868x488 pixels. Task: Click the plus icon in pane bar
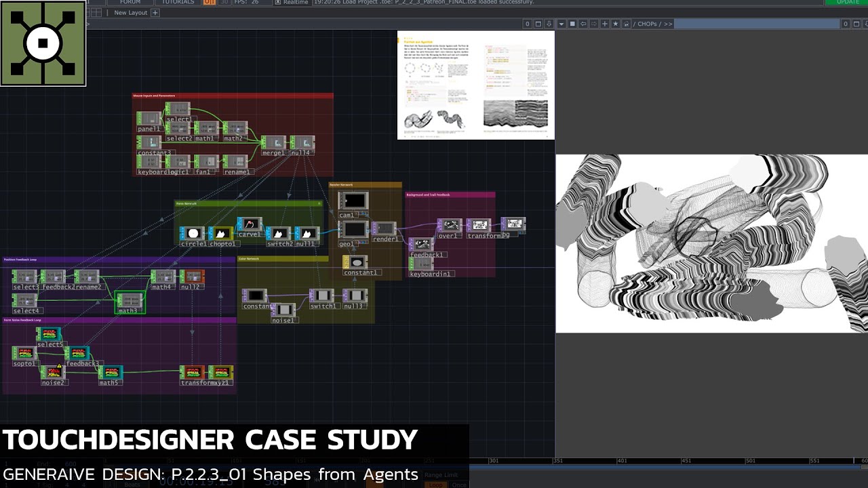605,24
